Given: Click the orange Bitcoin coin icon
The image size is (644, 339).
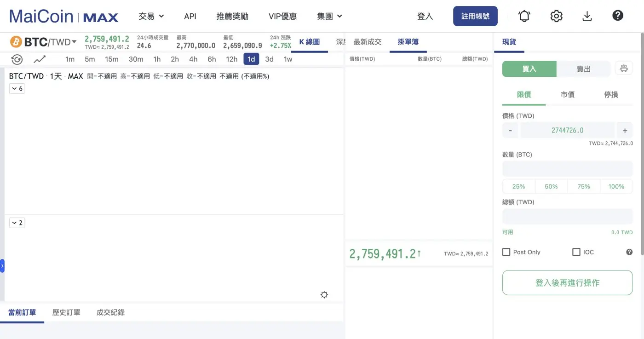Looking at the screenshot, I should tap(16, 42).
